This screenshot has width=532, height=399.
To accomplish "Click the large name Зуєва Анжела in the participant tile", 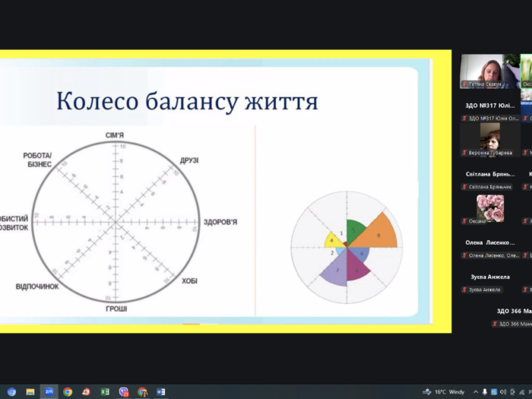I will pyautogui.click(x=490, y=277).
